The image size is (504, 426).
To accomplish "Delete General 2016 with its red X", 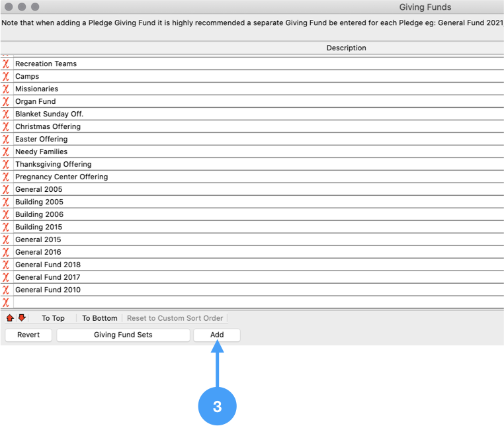I will tap(6, 252).
